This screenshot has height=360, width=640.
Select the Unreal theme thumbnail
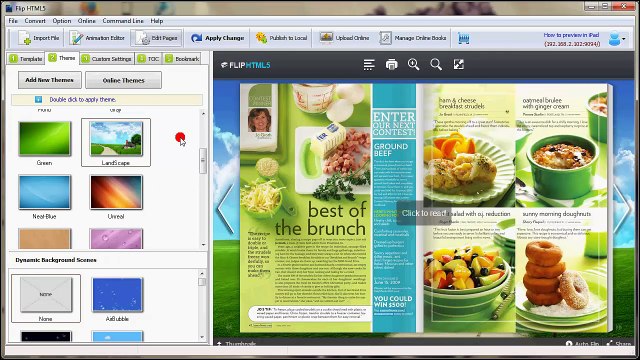[x=116, y=192]
